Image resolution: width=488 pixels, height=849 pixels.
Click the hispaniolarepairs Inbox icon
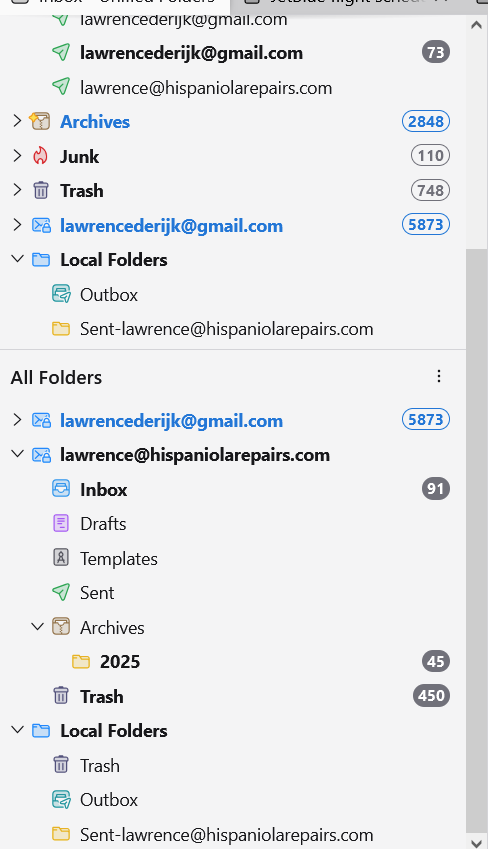click(61, 488)
